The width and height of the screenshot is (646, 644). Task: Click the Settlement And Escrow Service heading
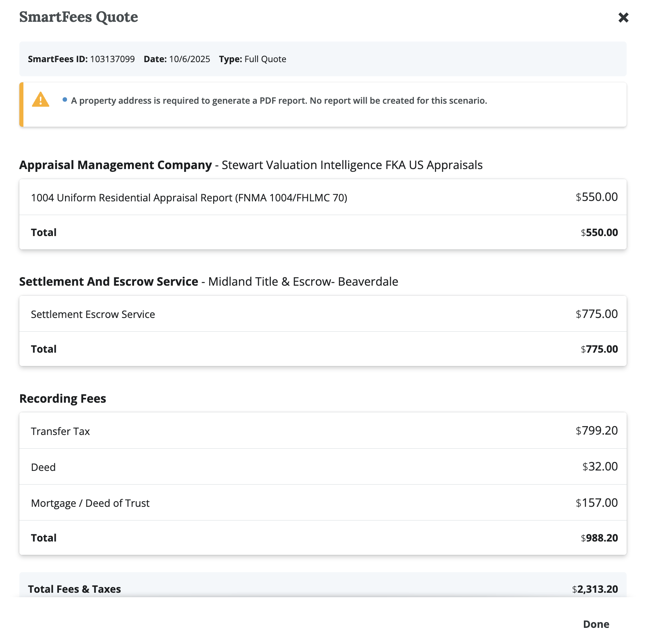pyautogui.click(x=109, y=282)
